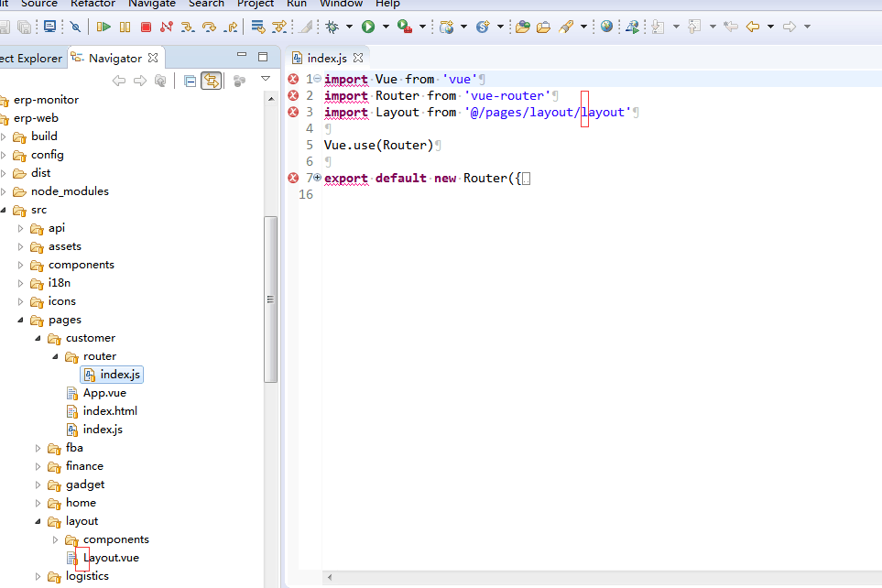Select index.html in the Navigator

tap(102, 411)
